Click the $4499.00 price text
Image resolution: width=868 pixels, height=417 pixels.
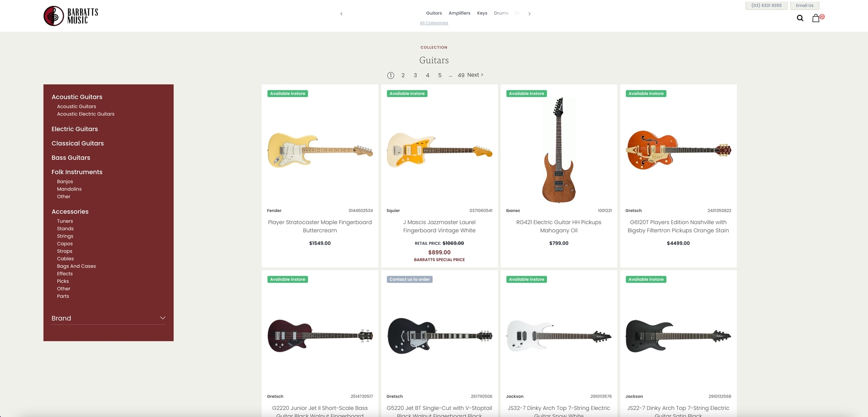pyautogui.click(x=678, y=244)
